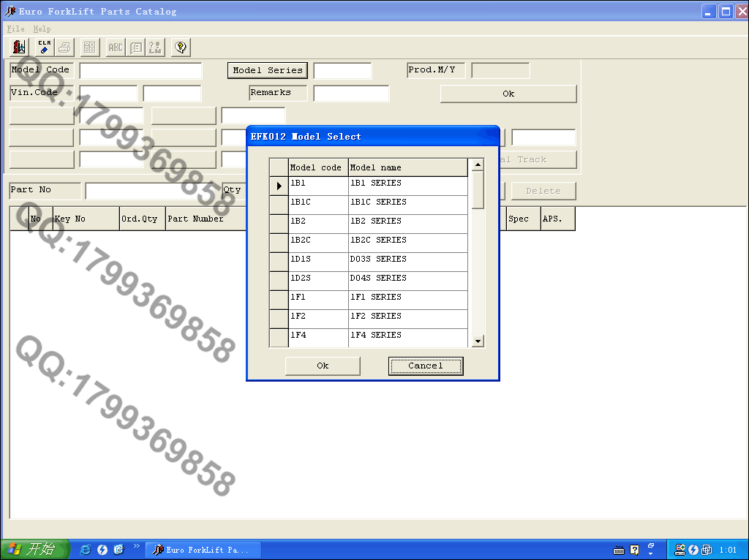Viewport: 749px width, 560px height.
Task: Click the CLR eraser clear icon
Action: click(44, 48)
